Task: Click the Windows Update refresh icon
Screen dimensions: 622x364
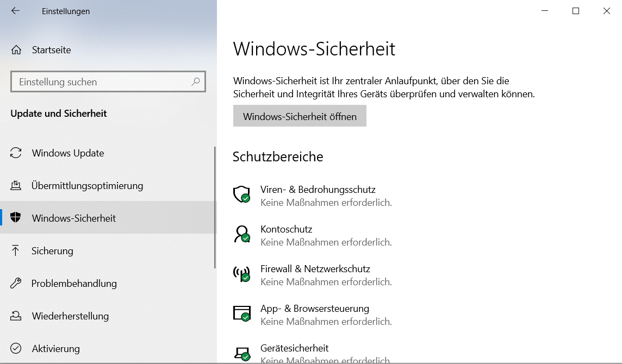Action: tap(16, 153)
